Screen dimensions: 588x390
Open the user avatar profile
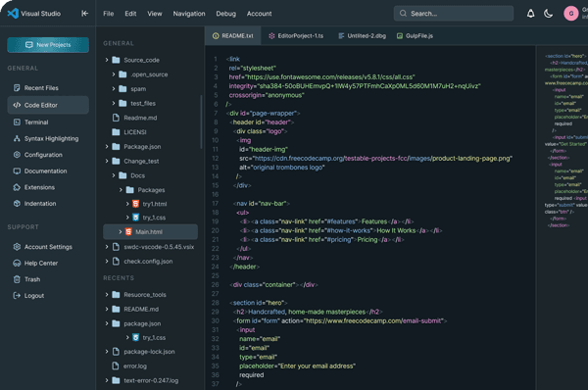point(571,14)
